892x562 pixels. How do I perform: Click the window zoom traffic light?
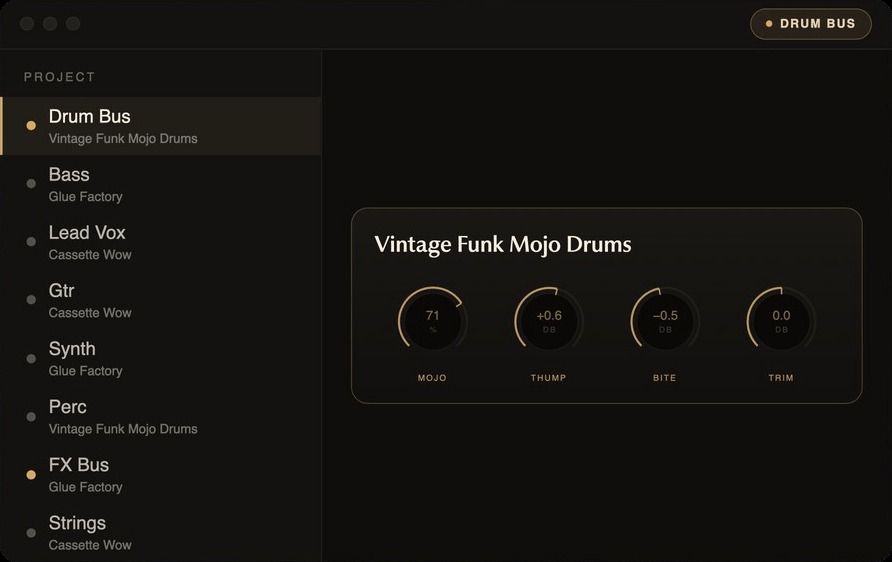click(x=73, y=24)
